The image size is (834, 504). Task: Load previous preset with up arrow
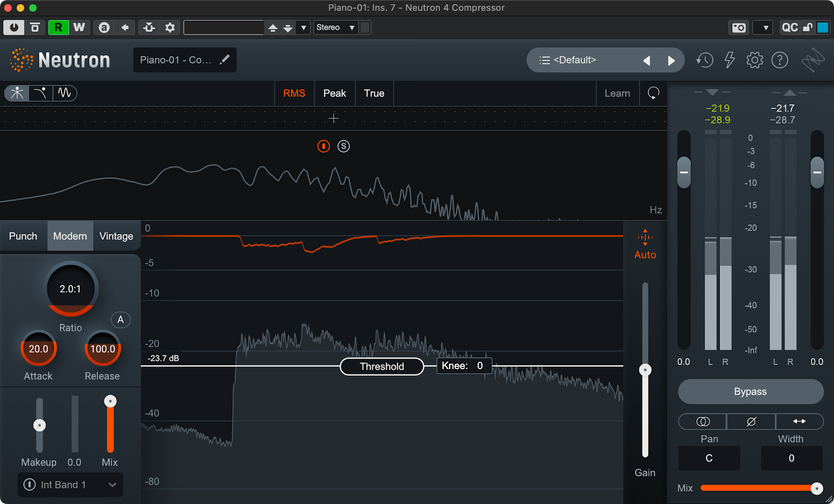coord(273,28)
